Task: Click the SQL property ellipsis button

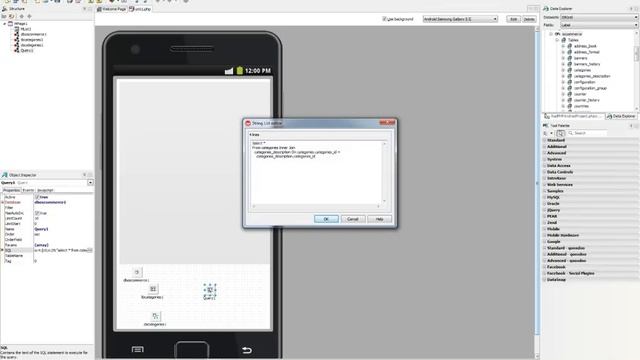Action: (90, 250)
